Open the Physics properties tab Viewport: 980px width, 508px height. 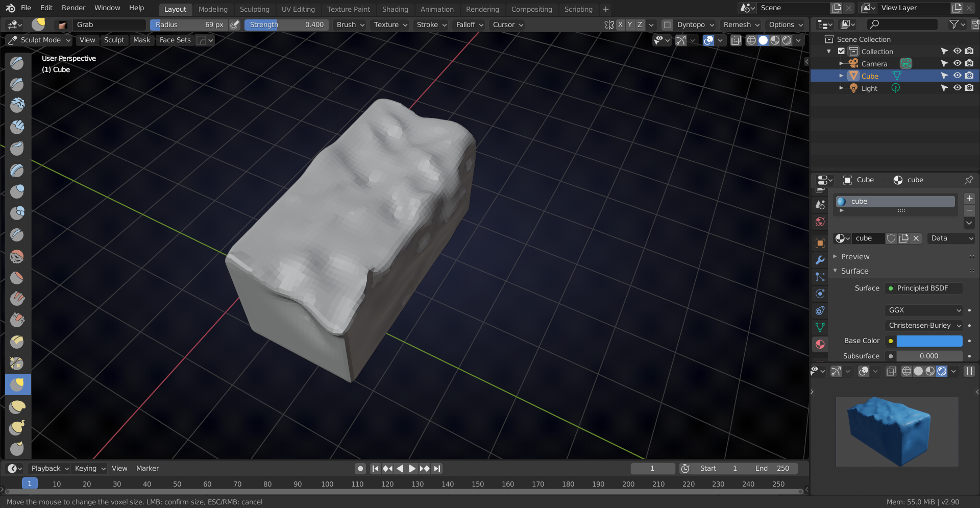click(x=820, y=294)
